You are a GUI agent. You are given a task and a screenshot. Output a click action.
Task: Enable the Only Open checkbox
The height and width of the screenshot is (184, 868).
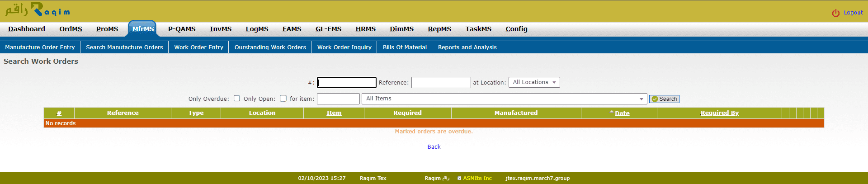283,99
